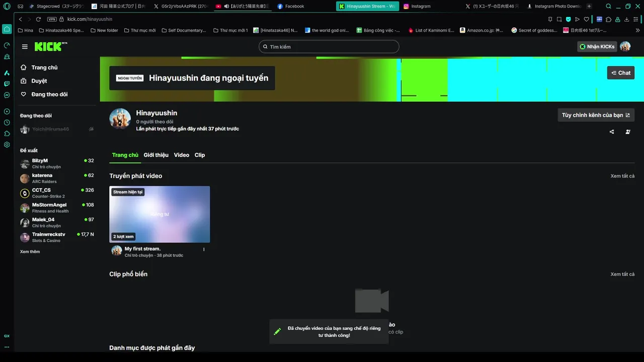Switch to the Video tab

[182, 155]
